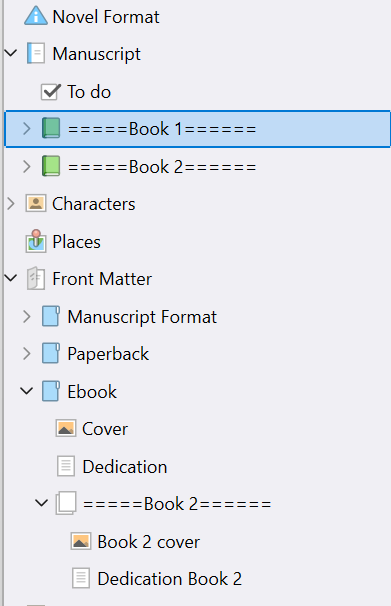Expand the selected Book 1 folder

[26, 128]
